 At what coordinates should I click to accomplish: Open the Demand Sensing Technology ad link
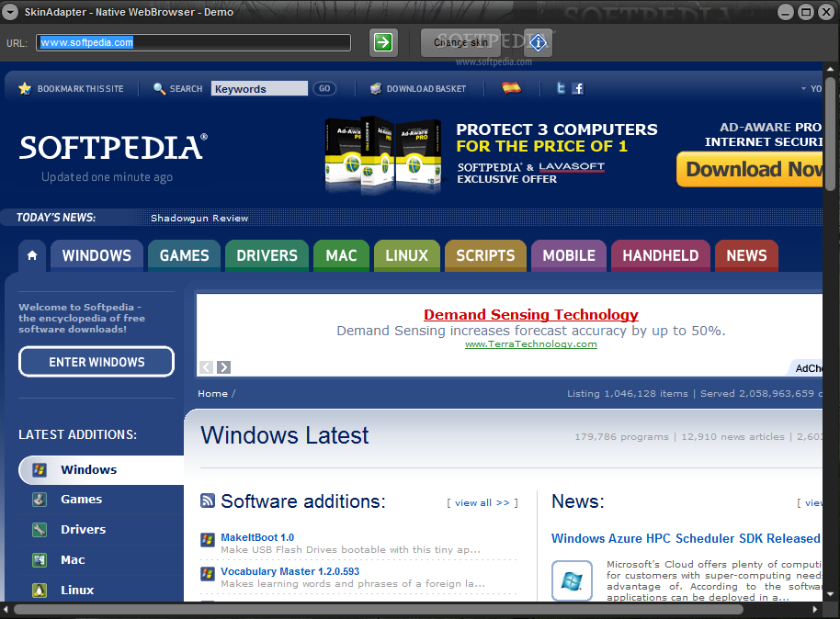click(x=531, y=314)
